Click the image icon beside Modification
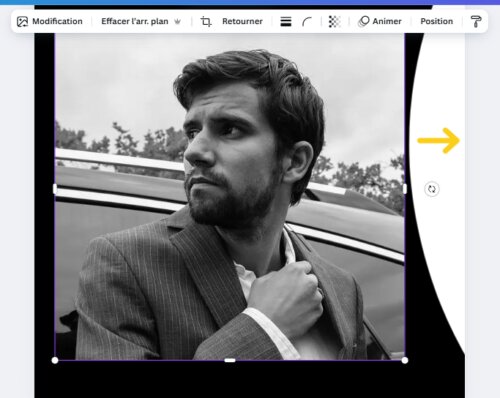This screenshot has height=398, width=500. pos(22,22)
